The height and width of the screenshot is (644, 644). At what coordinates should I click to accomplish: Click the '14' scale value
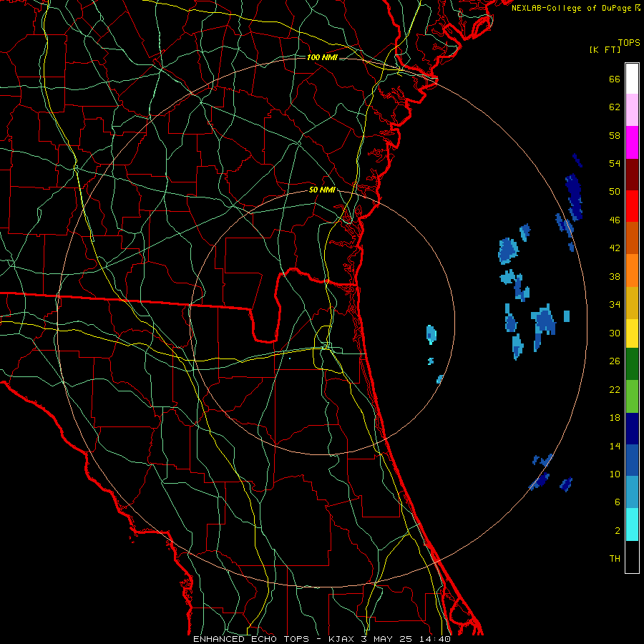[615, 446]
